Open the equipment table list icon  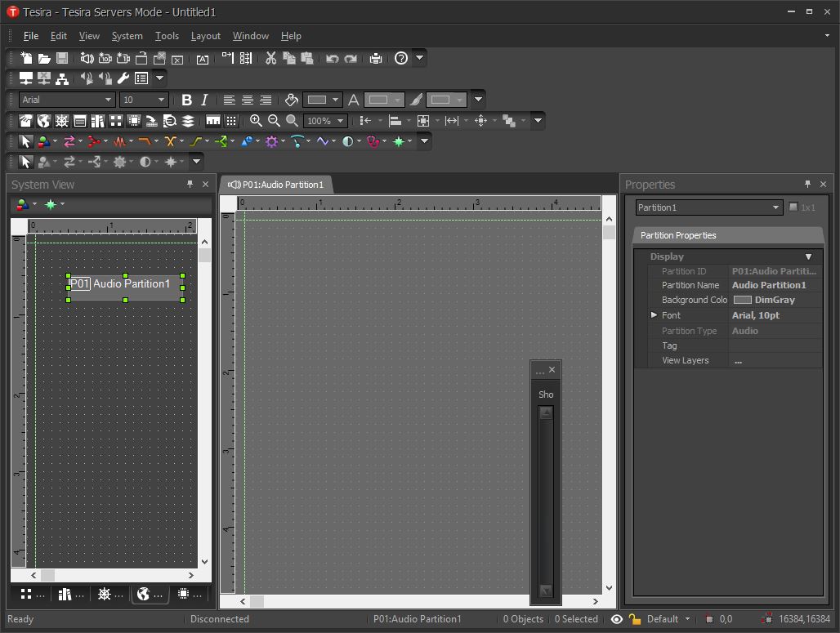(141, 78)
